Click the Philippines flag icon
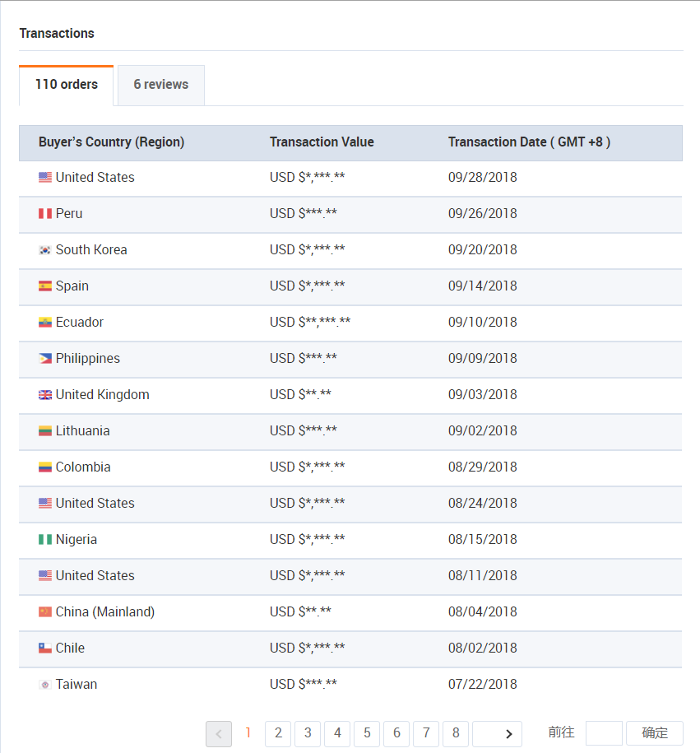Screen dimensions: 700x753 (45, 359)
